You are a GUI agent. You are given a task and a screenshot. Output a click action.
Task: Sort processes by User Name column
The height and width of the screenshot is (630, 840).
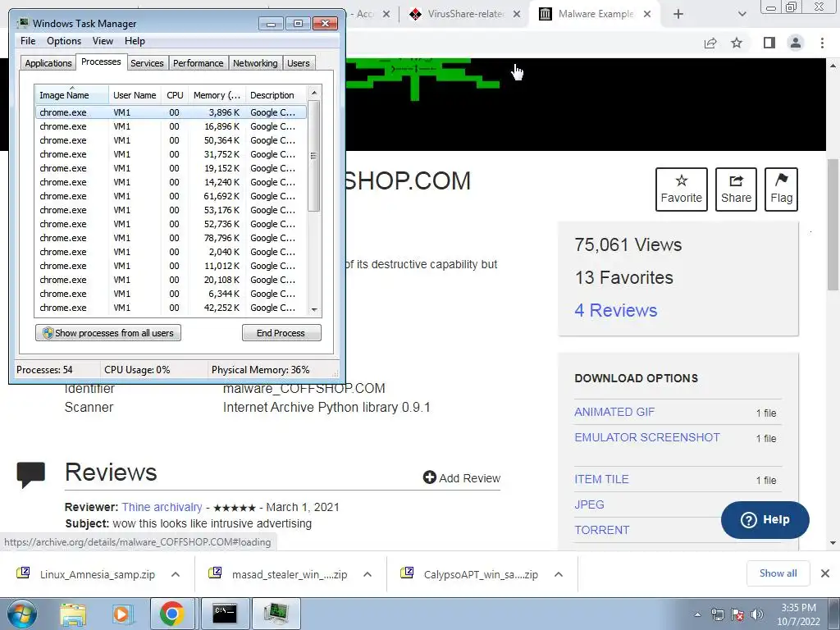135,95
